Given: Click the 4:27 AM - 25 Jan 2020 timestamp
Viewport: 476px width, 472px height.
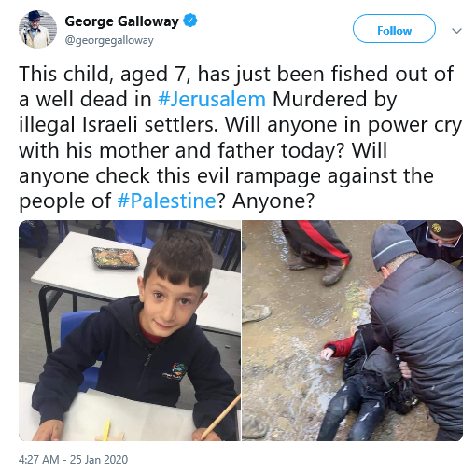Looking at the screenshot, I should (x=73, y=460).
